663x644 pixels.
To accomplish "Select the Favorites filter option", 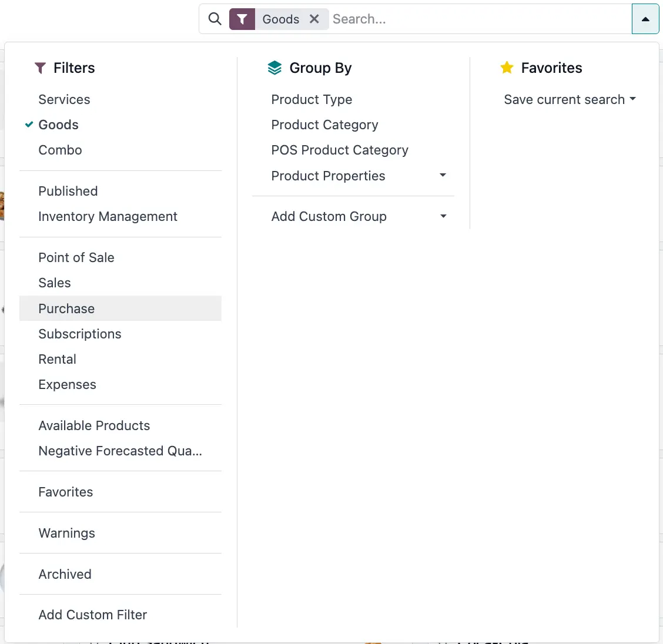I will pyautogui.click(x=120, y=492).
